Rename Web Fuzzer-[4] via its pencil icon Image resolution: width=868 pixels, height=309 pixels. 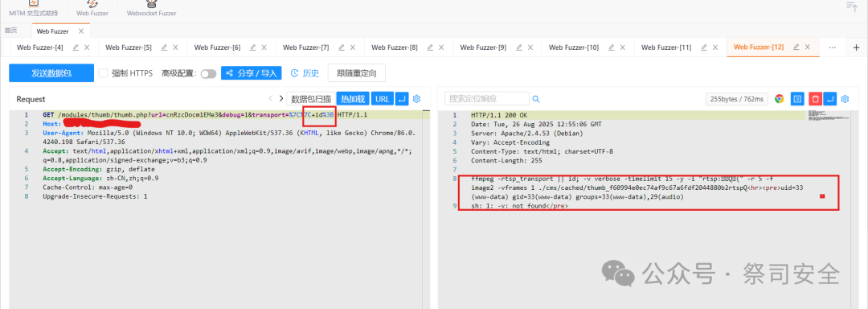(75, 47)
